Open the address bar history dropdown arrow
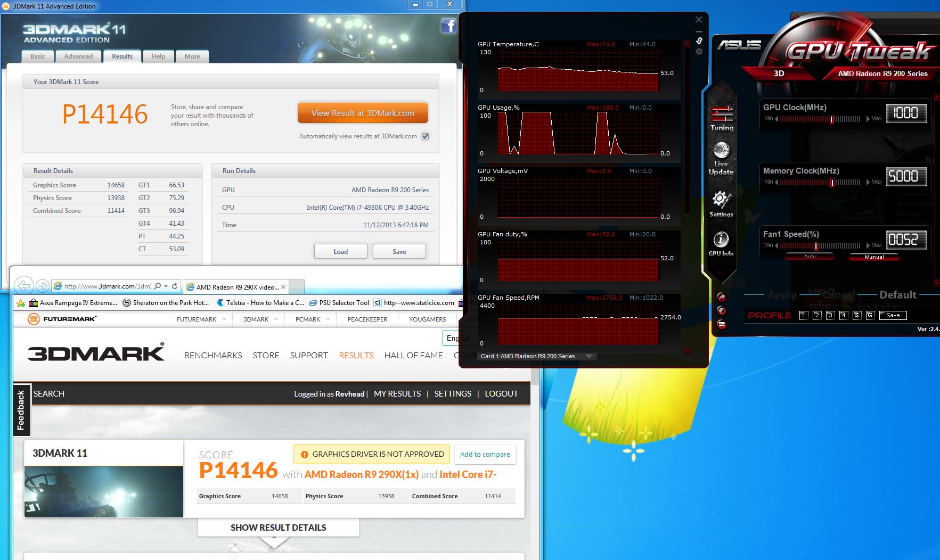Screen dimensions: 940x560 [x=166, y=286]
